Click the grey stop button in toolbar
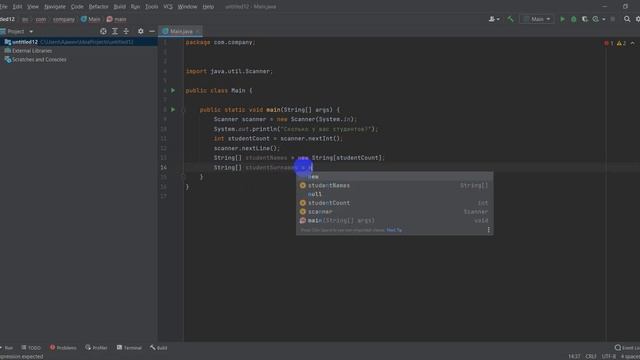Viewport: 640px width, 360px height. click(613, 19)
